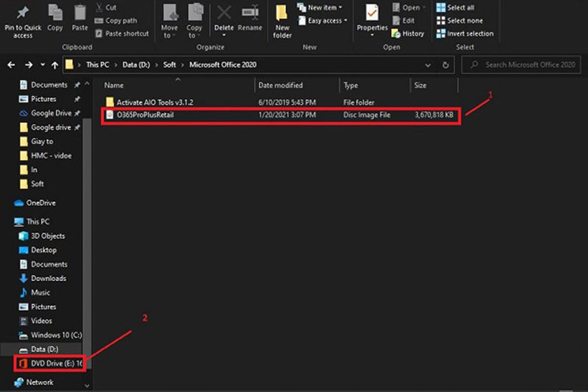
Task: Open the Windows 10 (C:) drive
Action: (50, 335)
